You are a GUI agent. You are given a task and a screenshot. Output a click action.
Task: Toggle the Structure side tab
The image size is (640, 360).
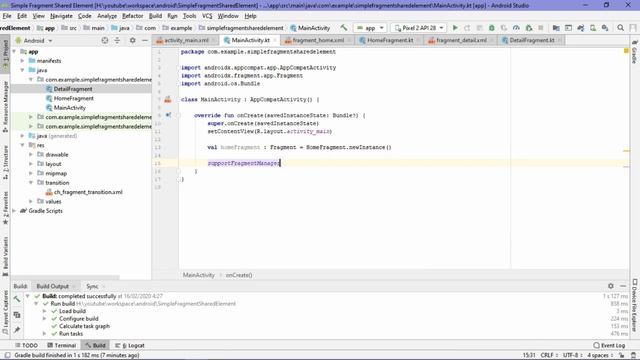pos(5,162)
